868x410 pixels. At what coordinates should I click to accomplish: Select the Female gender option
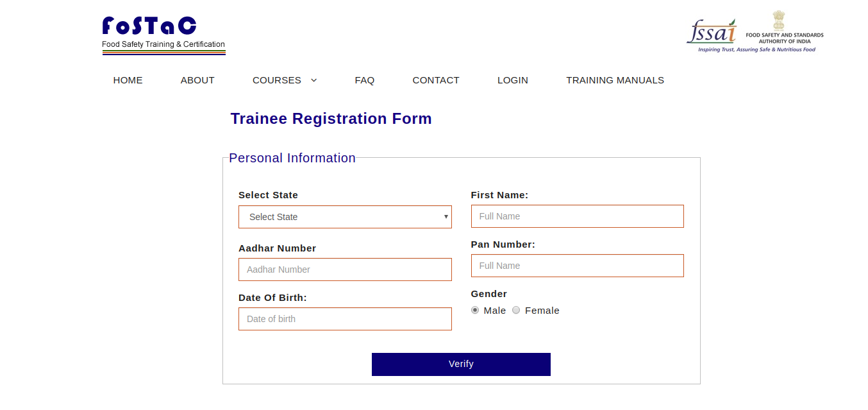[516, 310]
